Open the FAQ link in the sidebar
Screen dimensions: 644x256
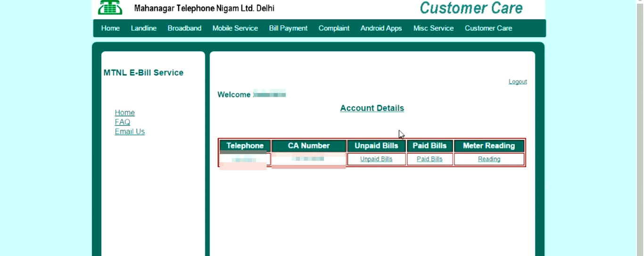tap(123, 122)
